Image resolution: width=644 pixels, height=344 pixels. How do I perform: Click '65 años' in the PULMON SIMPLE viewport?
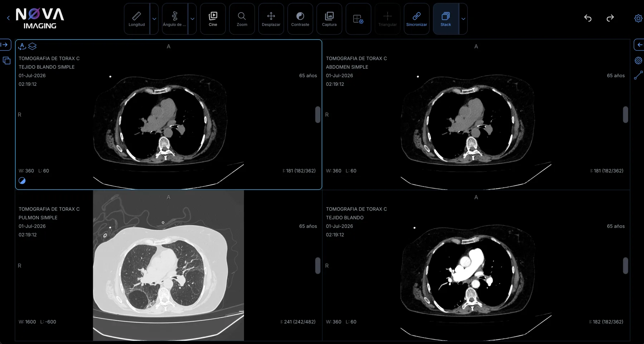308,226
